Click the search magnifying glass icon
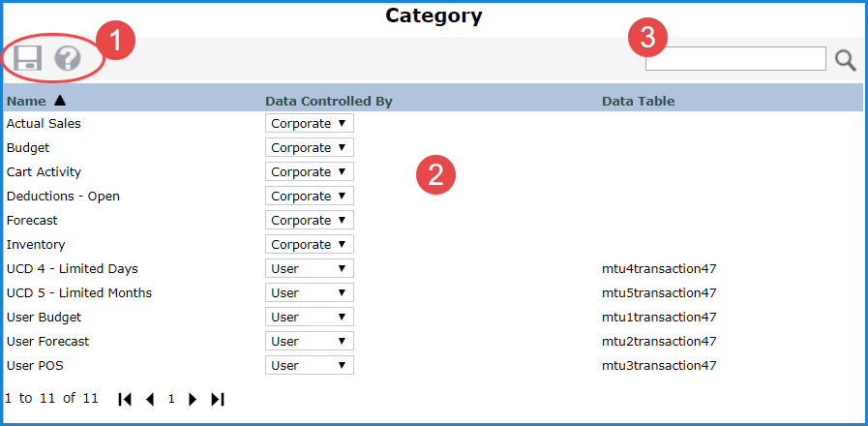 (x=846, y=61)
